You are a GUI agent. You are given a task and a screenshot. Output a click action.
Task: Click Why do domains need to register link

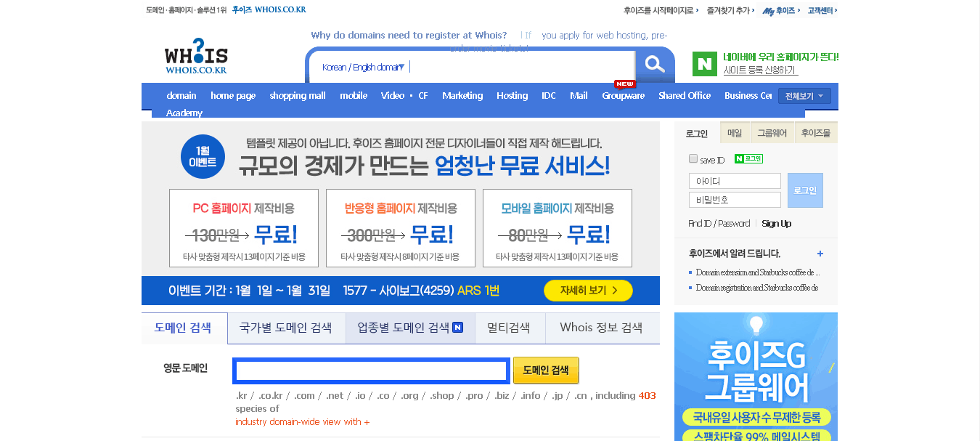409,35
